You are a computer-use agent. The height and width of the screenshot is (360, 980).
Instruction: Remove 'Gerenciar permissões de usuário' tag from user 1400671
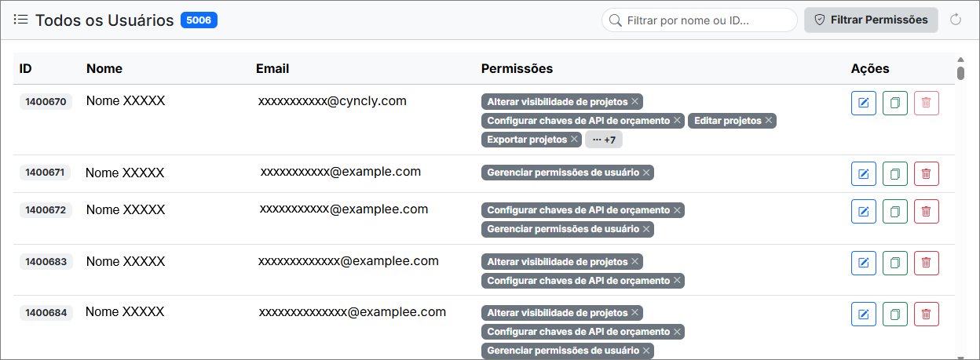(x=646, y=173)
